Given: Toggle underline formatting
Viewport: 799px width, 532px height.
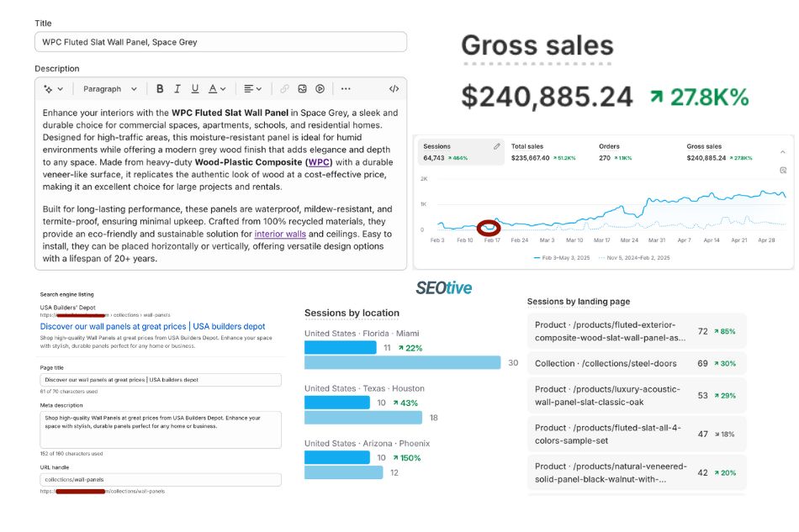Looking at the screenshot, I should (x=194, y=89).
